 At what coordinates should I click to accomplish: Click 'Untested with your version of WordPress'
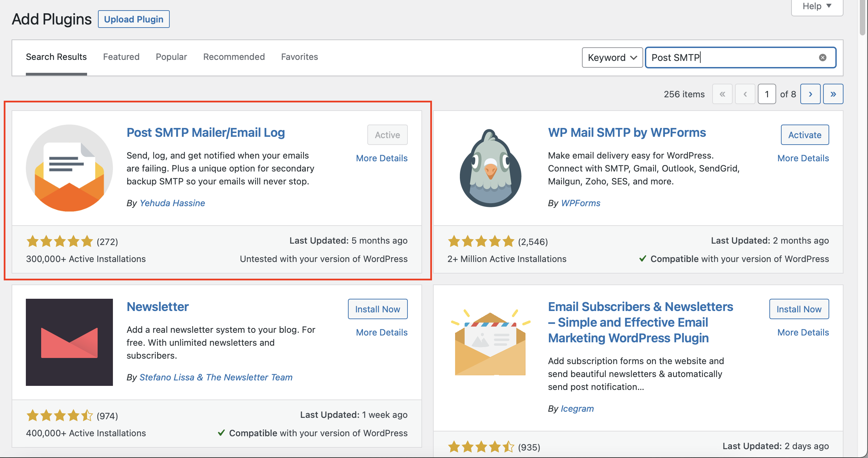tap(323, 259)
